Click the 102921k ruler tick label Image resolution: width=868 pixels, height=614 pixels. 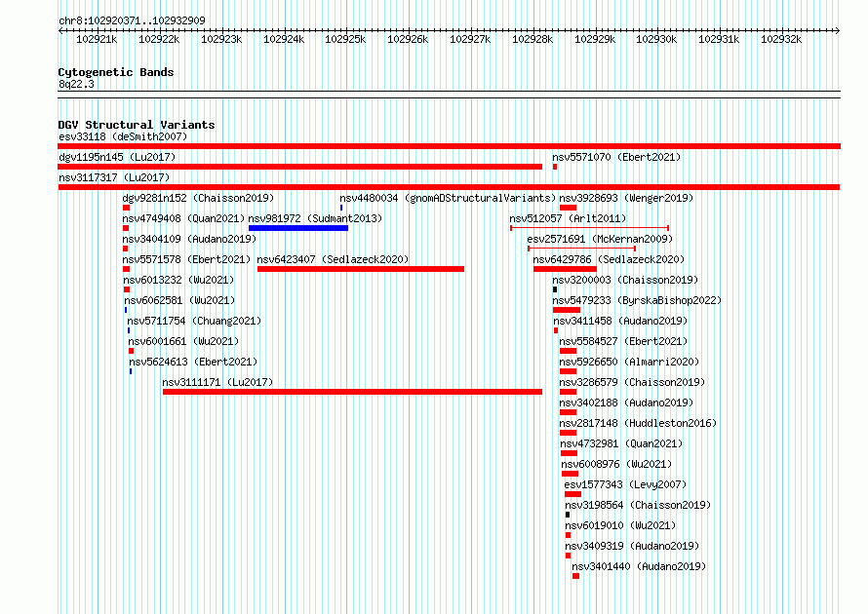click(97, 39)
